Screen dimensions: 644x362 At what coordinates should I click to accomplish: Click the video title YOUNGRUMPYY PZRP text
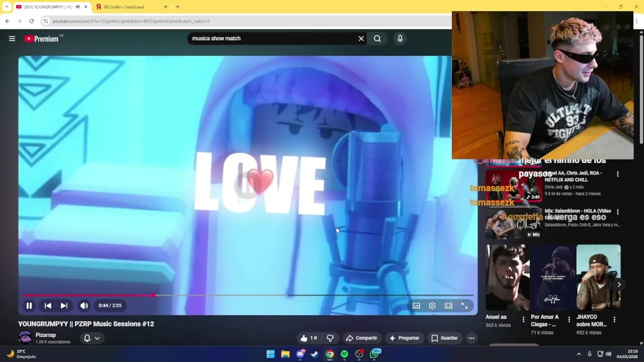click(86, 324)
